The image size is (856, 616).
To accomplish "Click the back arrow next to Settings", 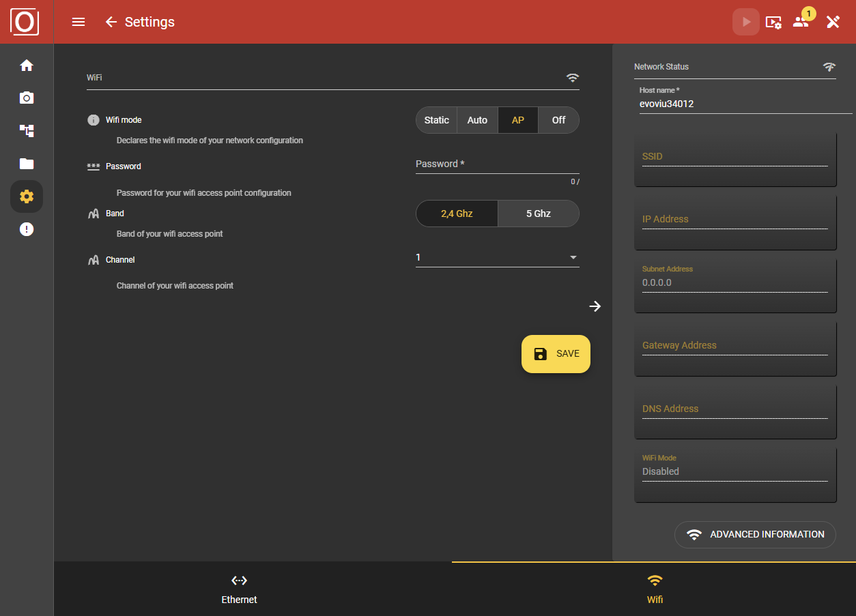I will (x=111, y=22).
